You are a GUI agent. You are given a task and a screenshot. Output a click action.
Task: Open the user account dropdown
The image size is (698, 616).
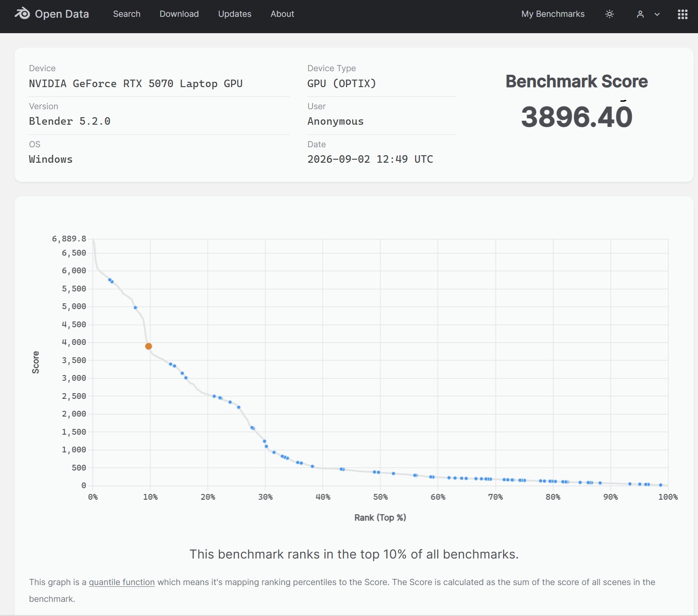point(648,14)
